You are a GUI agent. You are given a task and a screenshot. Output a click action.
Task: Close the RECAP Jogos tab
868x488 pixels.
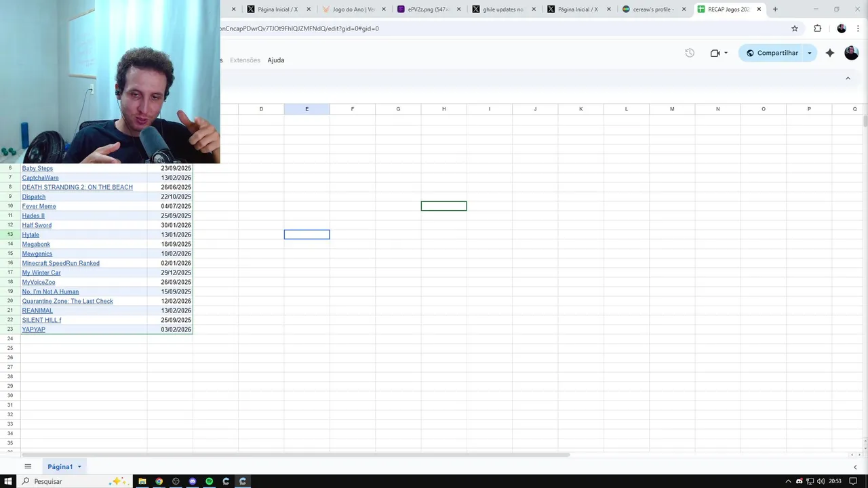[759, 9]
